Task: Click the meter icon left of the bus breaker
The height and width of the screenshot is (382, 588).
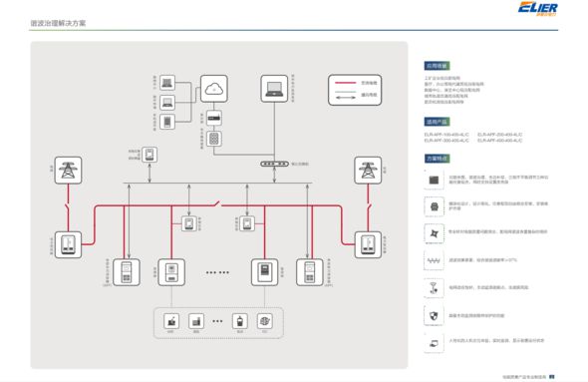Action: 189,223
